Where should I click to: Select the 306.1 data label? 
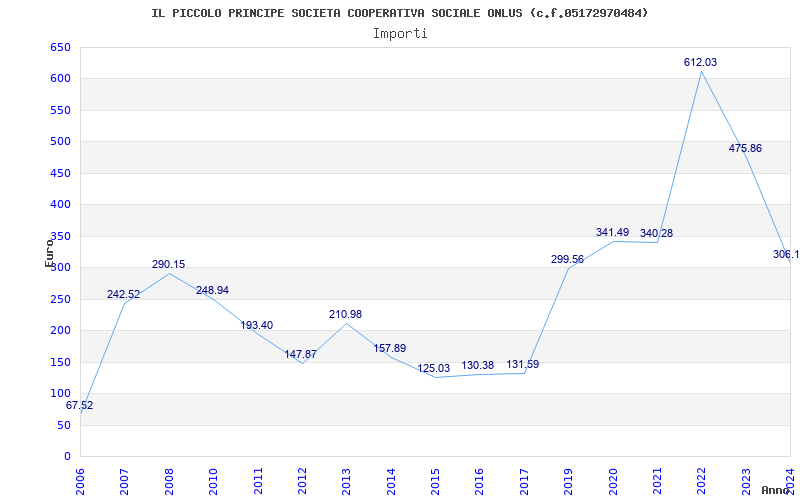(x=786, y=255)
